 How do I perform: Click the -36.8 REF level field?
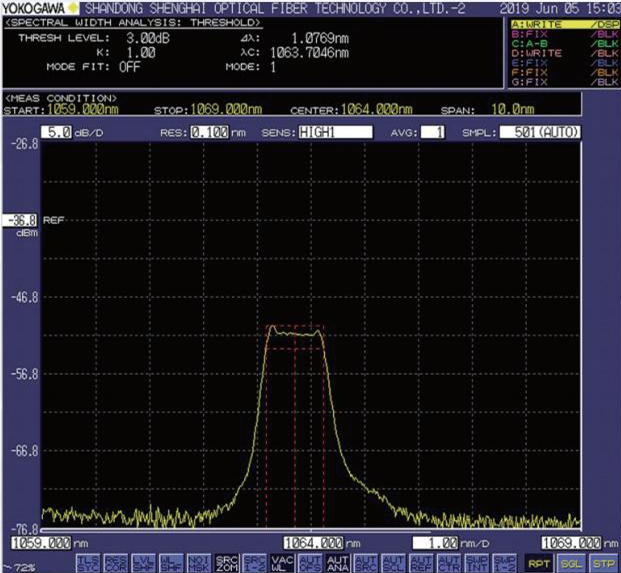19,221
